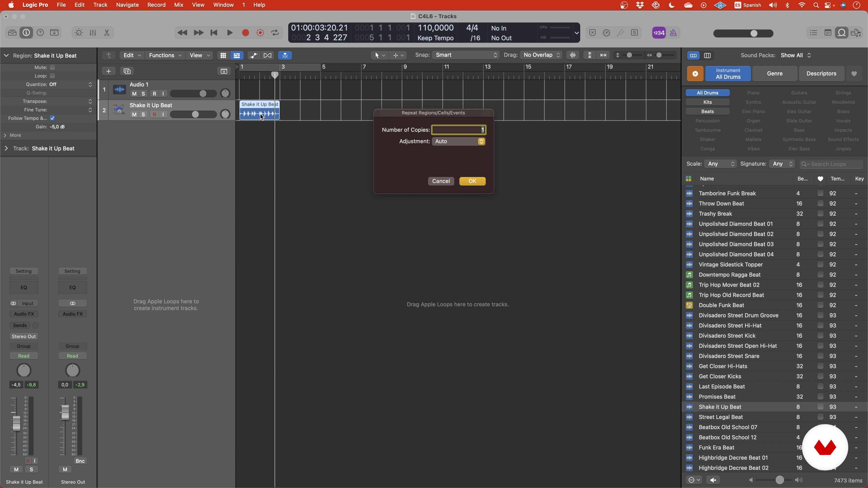Select the Beats category button
This screenshot has width=868, height=488.
coord(708,111)
